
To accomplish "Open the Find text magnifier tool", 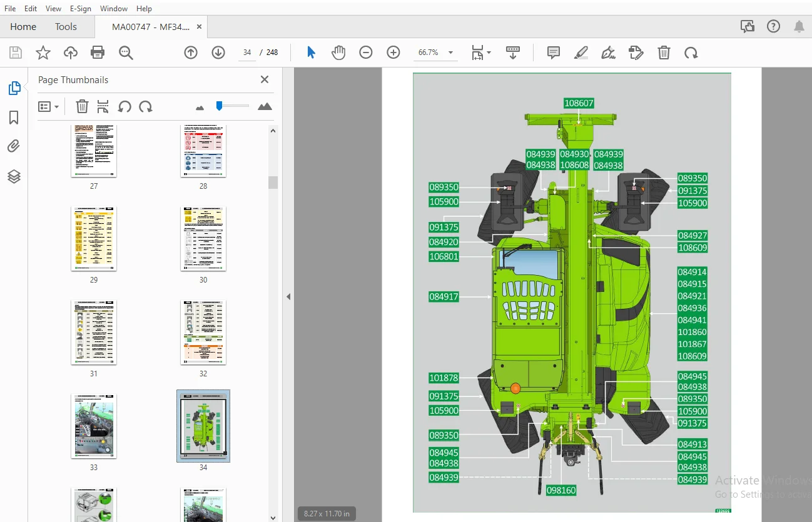I will click(126, 53).
